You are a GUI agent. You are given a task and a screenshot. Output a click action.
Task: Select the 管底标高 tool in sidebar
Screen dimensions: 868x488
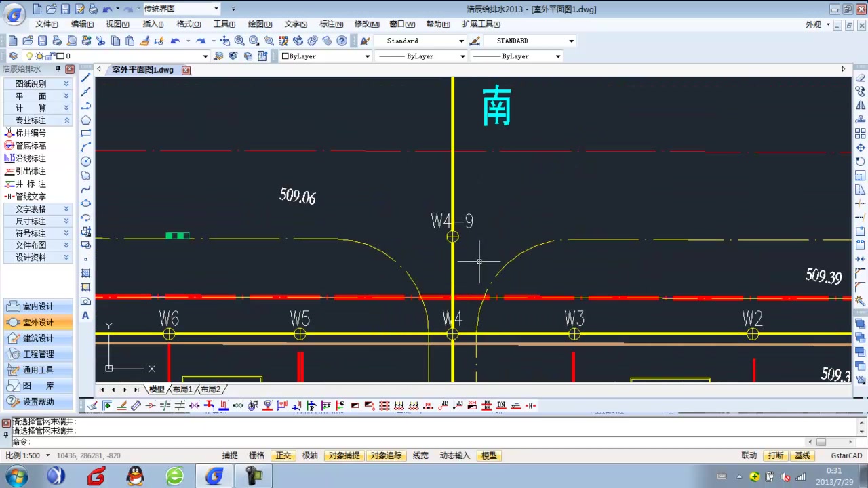(30, 145)
